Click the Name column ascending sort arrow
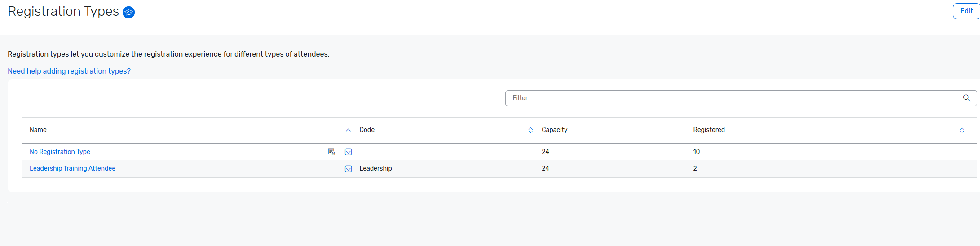The image size is (980, 246). [x=348, y=130]
